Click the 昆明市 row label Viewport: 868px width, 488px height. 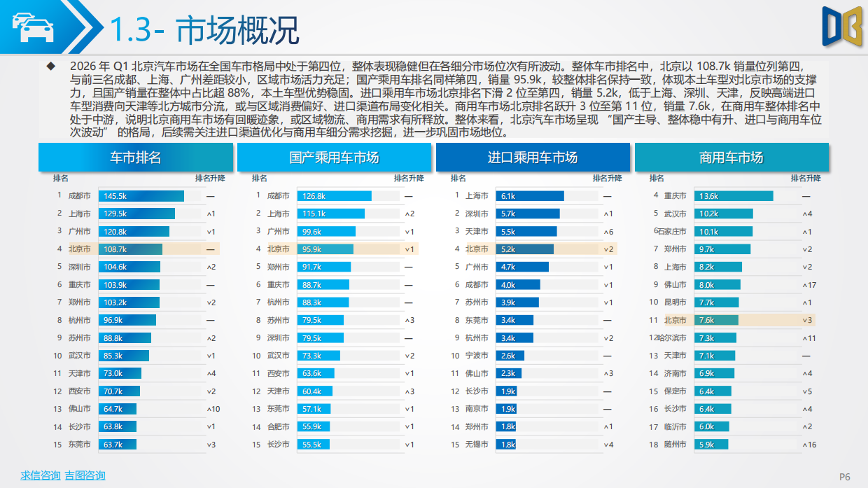tap(675, 302)
